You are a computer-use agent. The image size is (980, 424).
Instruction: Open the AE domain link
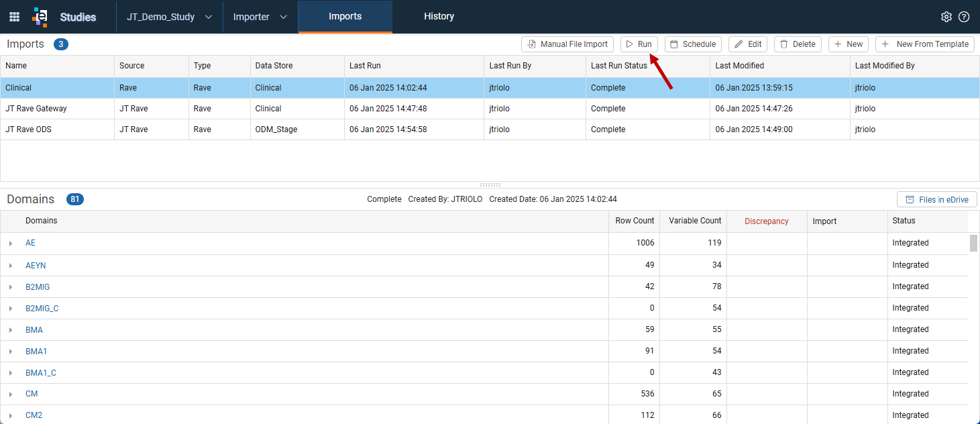[30, 243]
